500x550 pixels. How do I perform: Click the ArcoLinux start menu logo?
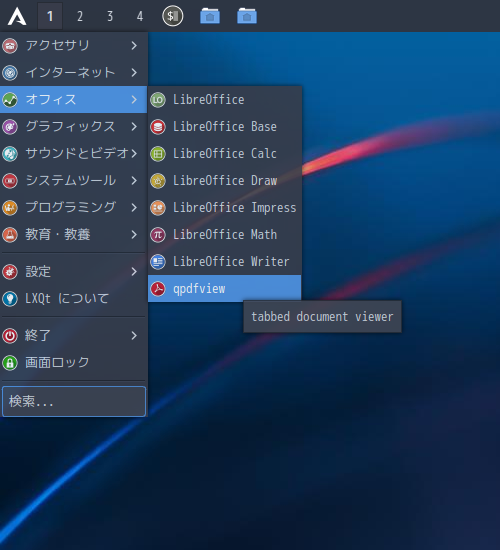17,16
